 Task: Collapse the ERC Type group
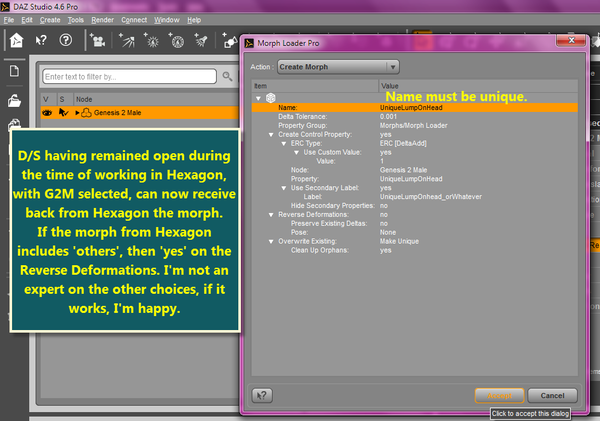point(284,144)
